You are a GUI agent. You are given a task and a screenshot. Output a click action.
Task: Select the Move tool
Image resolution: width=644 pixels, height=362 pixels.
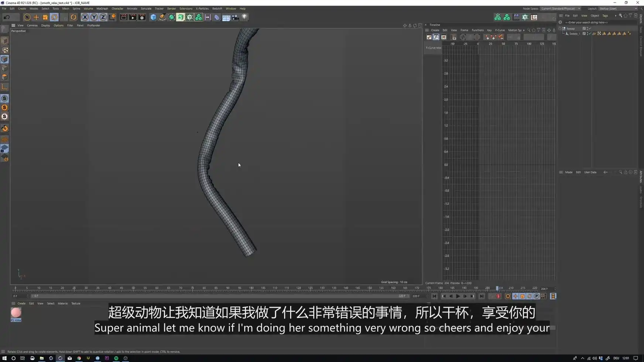36,17
